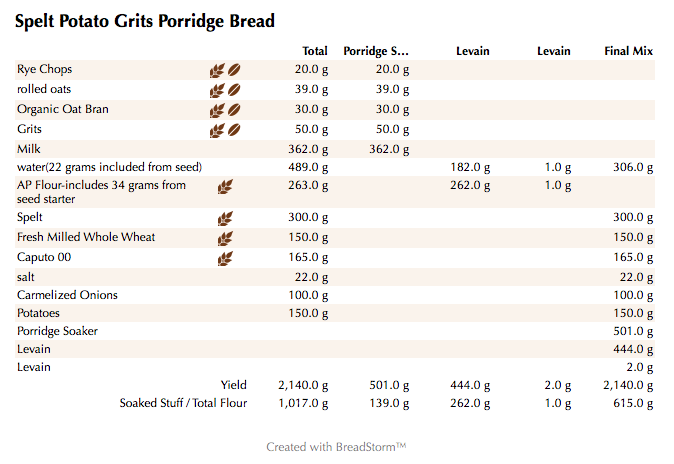
Task: Click the wheat icon beside Rye Chops
Action: [x=216, y=71]
